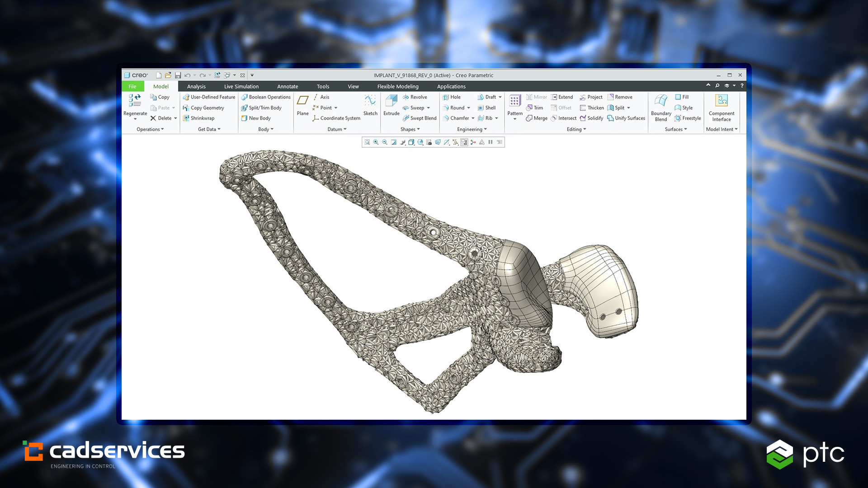This screenshot has width=868, height=488.
Task: Click the Shrinkwrap button
Action: 198,118
